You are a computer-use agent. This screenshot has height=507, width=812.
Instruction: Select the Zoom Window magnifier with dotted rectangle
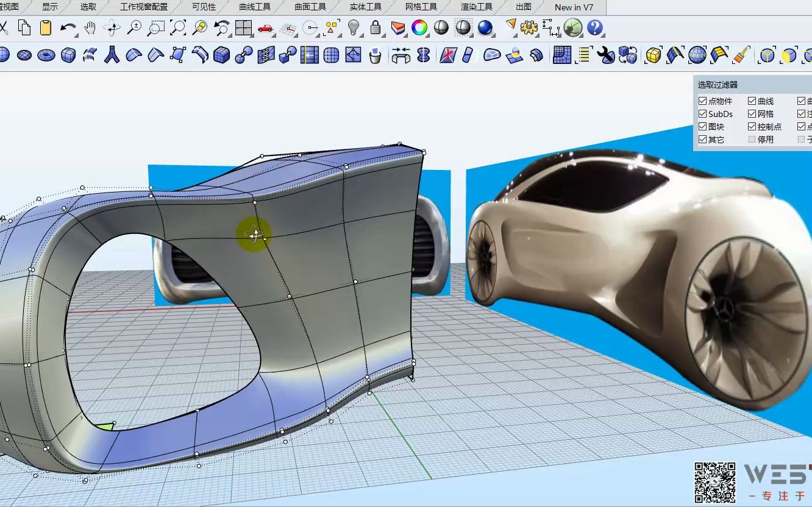156,28
